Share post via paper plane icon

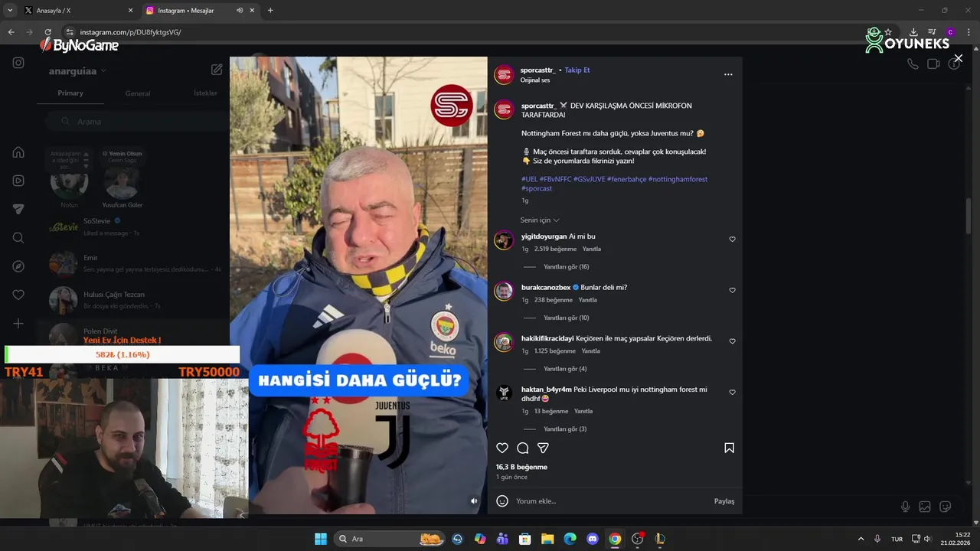(543, 448)
